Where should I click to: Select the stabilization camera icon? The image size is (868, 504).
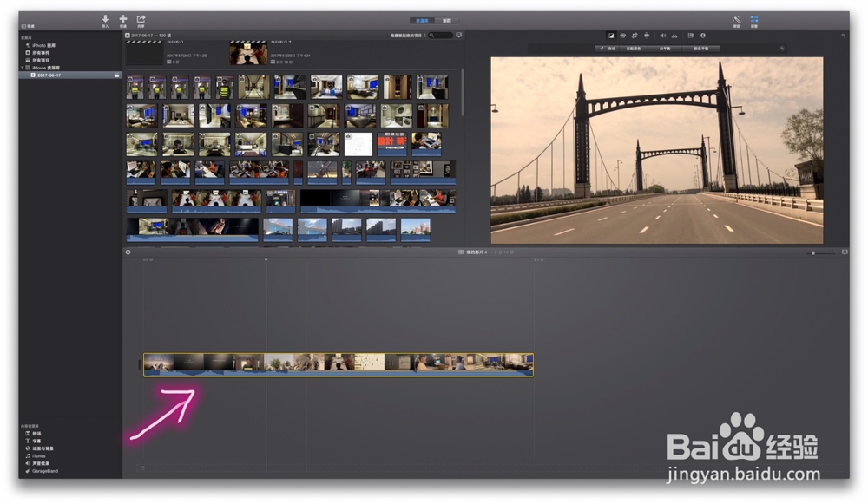[647, 36]
